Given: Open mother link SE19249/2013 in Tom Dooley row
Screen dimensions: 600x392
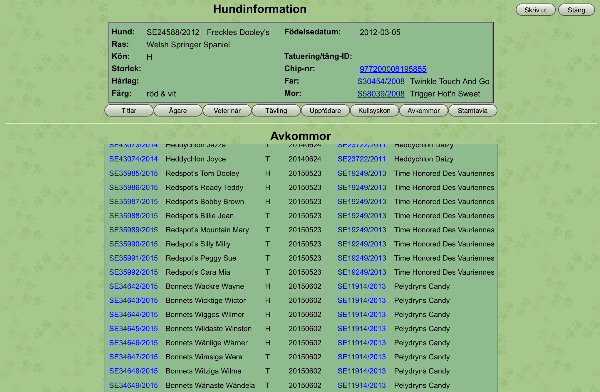Looking at the screenshot, I should 362,173.
